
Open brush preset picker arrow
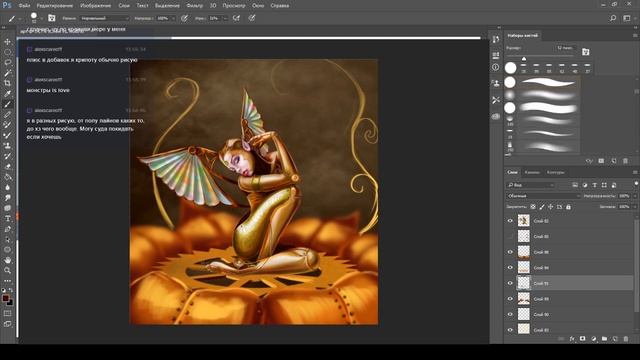pos(41,18)
